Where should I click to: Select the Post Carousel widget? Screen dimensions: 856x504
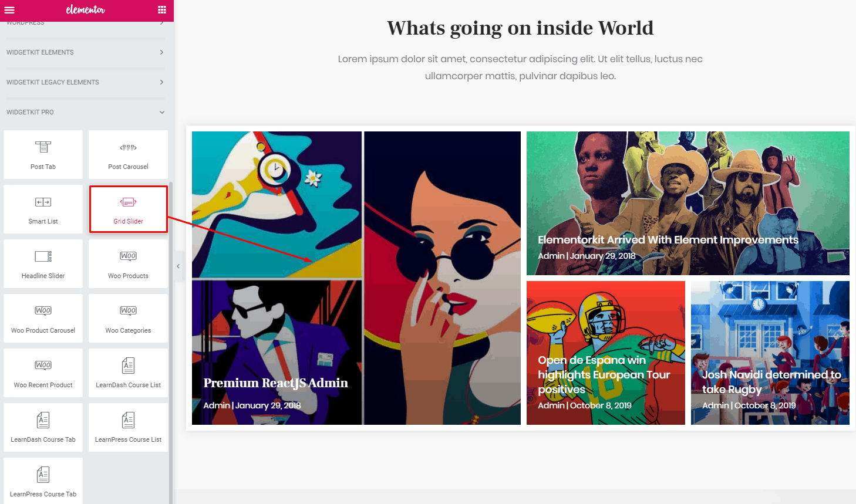(x=128, y=155)
